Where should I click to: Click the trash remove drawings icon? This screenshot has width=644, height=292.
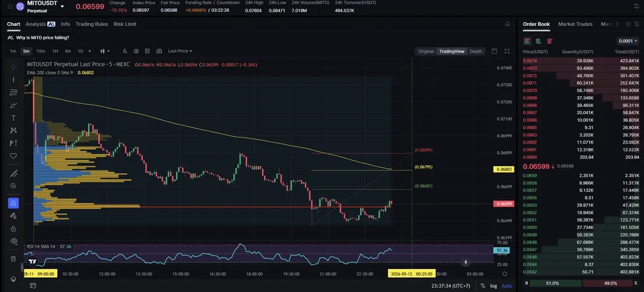tap(13, 259)
